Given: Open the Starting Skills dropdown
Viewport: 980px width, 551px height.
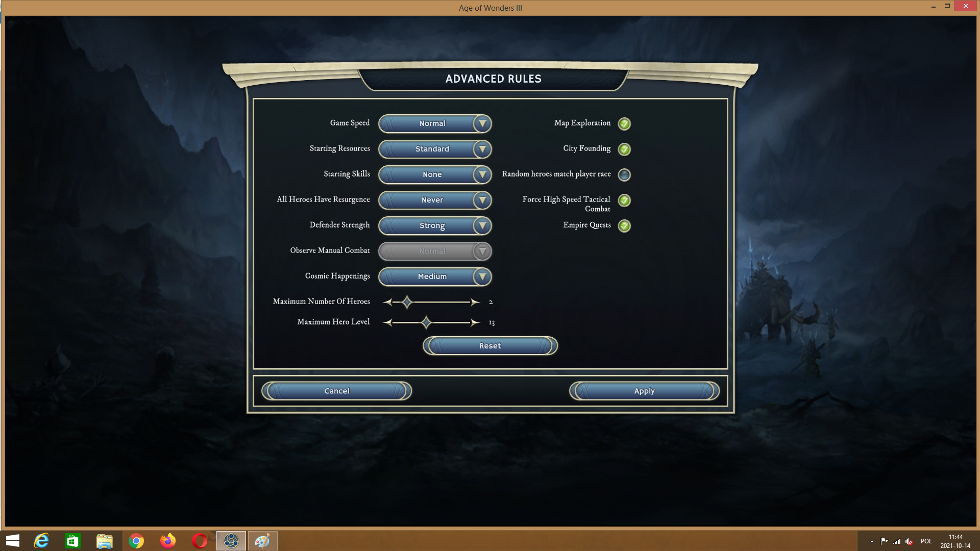Looking at the screenshot, I should (x=435, y=174).
